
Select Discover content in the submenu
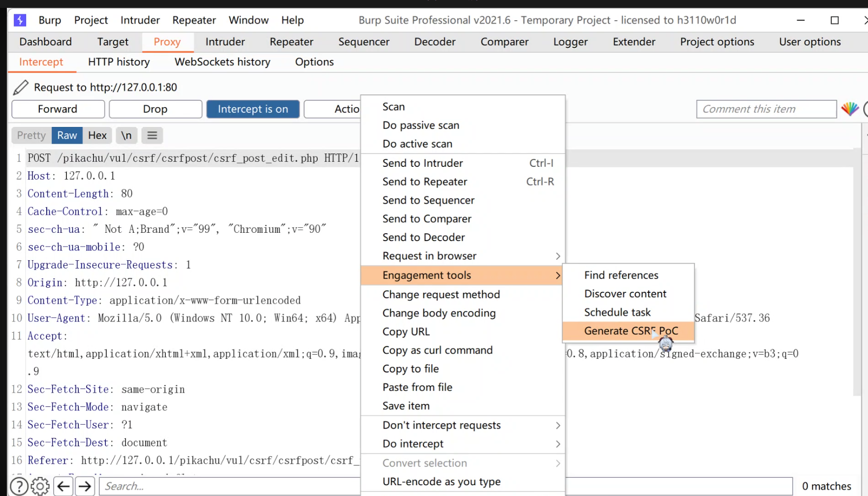click(628, 294)
